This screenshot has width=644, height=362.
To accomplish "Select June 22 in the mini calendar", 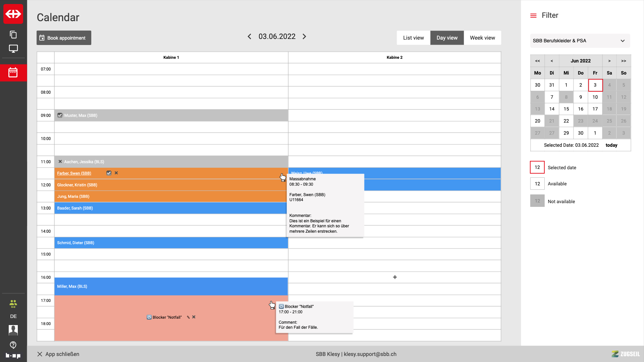I will (x=566, y=121).
